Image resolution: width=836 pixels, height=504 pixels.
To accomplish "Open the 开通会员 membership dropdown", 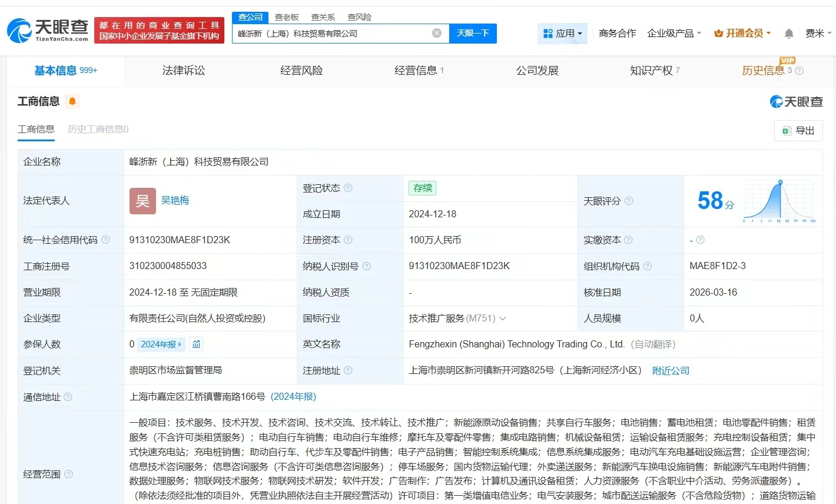I will 742,34.
